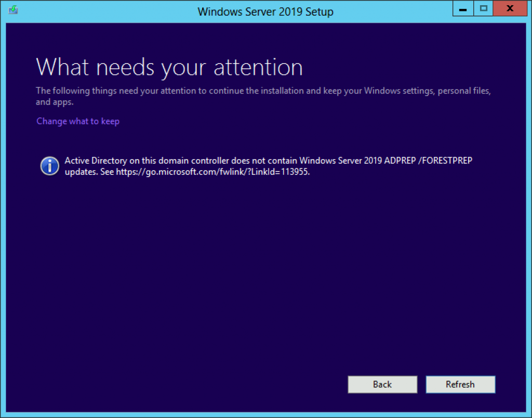The width and height of the screenshot is (532, 418).
Task: Click the green setup icon in the title bar
Action: pyautogui.click(x=12, y=9)
